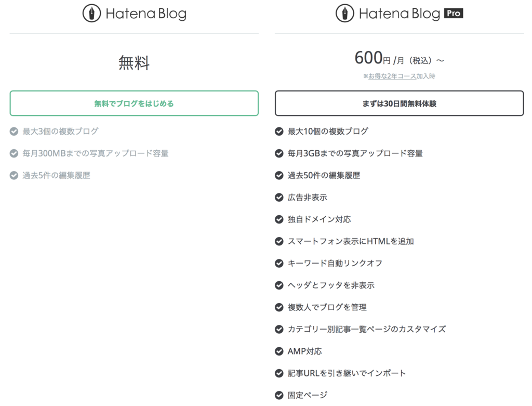532x406 pixels.
Task: Click the Hatena Blog pen logo icon
Action: (91, 13)
